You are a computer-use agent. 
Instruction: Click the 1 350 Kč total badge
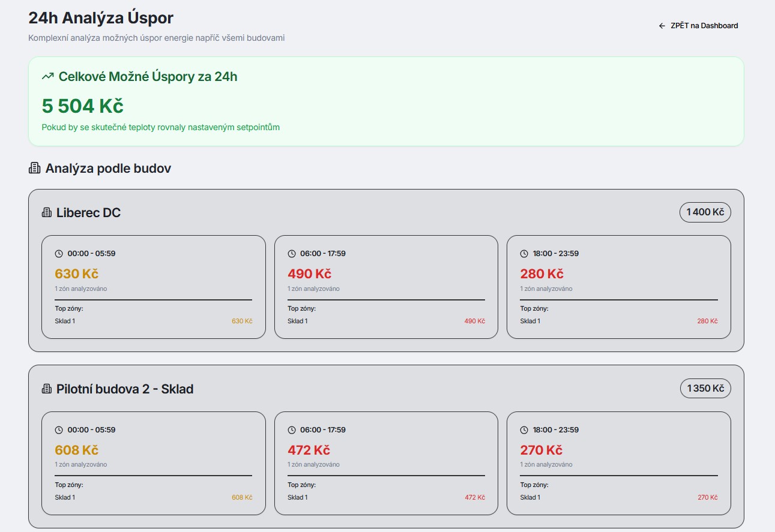point(705,389)
